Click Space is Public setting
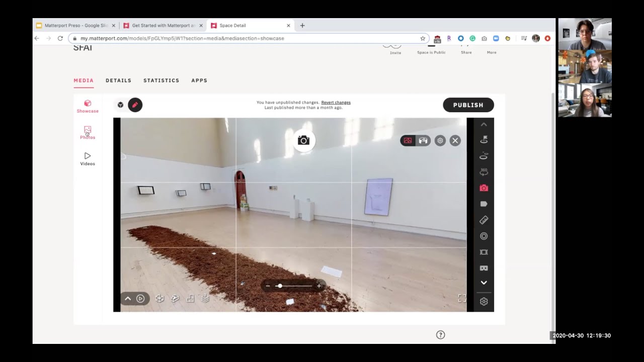This screenshot has height=362, width=644. [x=431, y=49]
